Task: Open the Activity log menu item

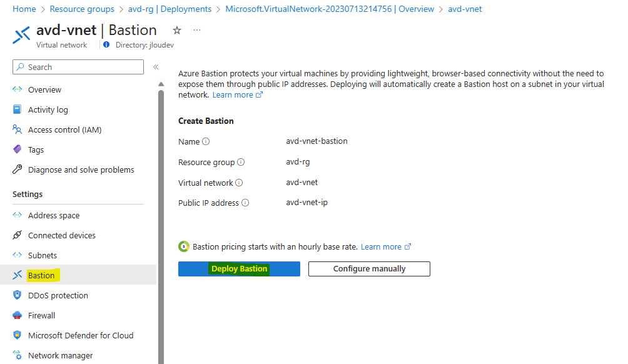Action: [48, 109]
